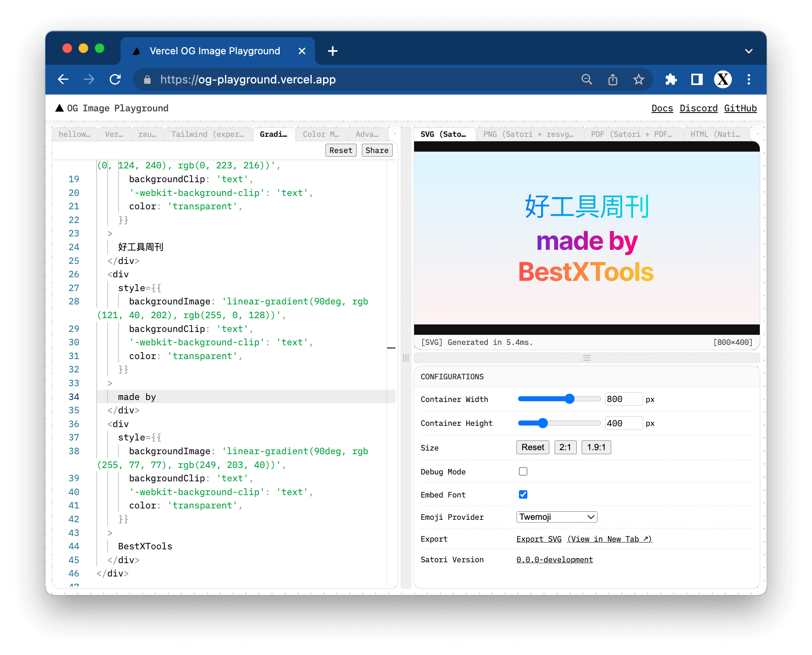Click the Share button
The height and width of the screenshot is (655, 812).
[377, 150]
